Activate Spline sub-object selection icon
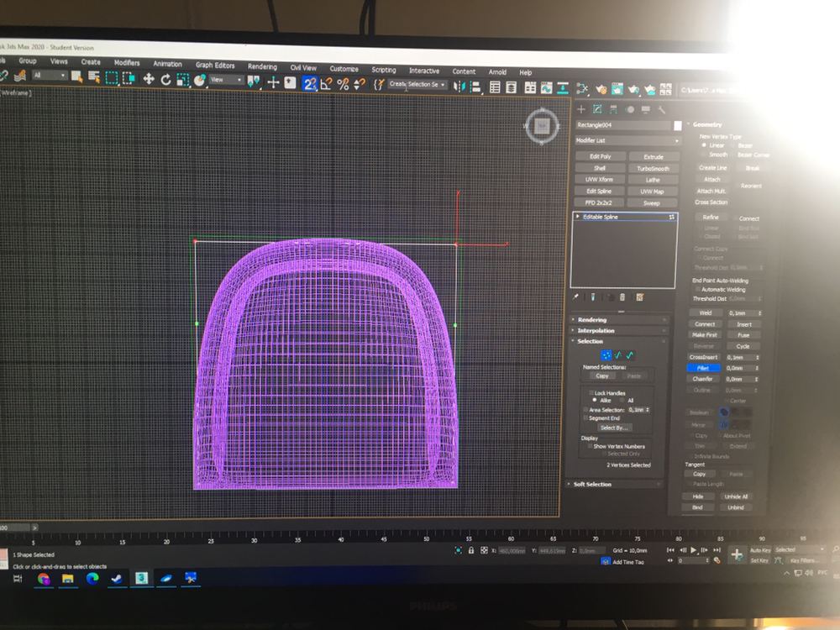The image size is (840, 630). pyautogui.click(x=630, y=355)
